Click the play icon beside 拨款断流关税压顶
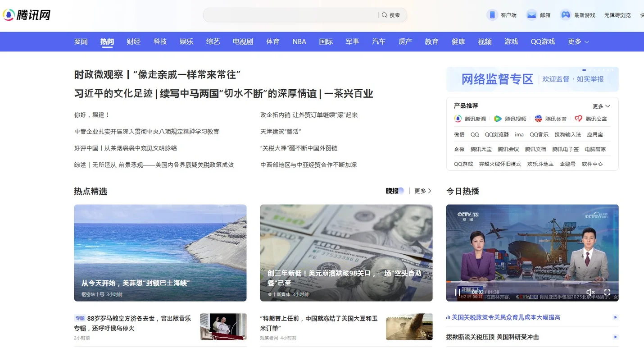The image size is (644, 348). point(615,337)
